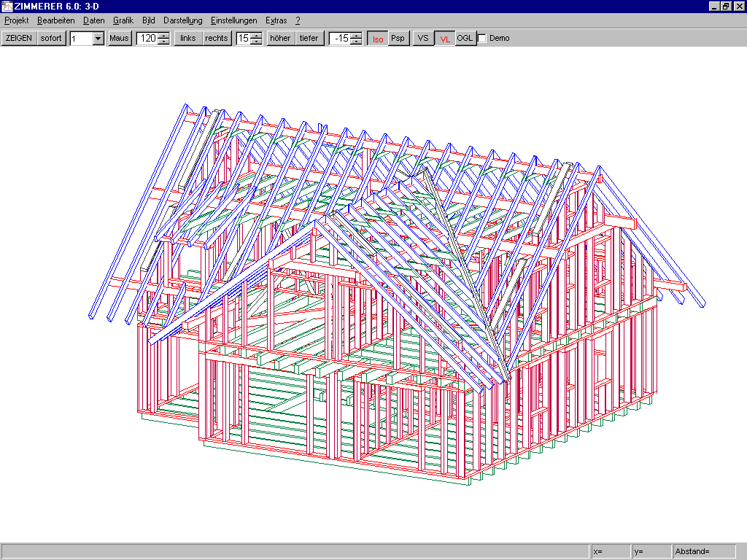Switch to OGL rendering mode
This screenshot has width=747, height=560.
465,38
